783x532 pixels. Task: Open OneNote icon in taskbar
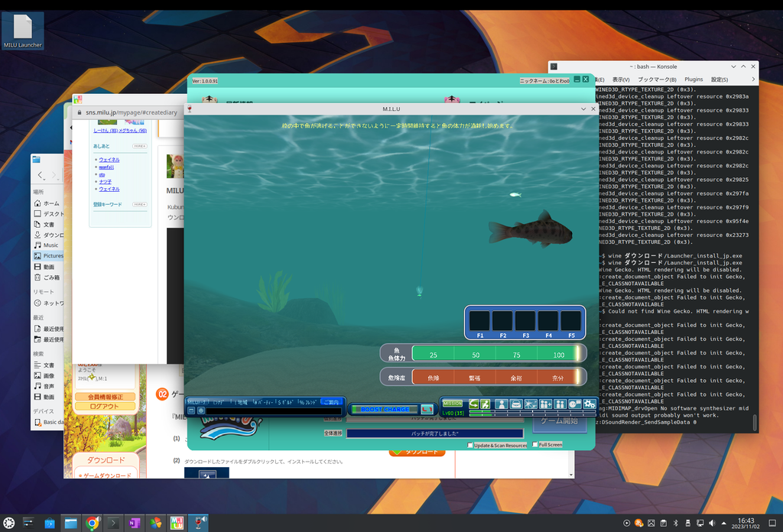[135, 523]
